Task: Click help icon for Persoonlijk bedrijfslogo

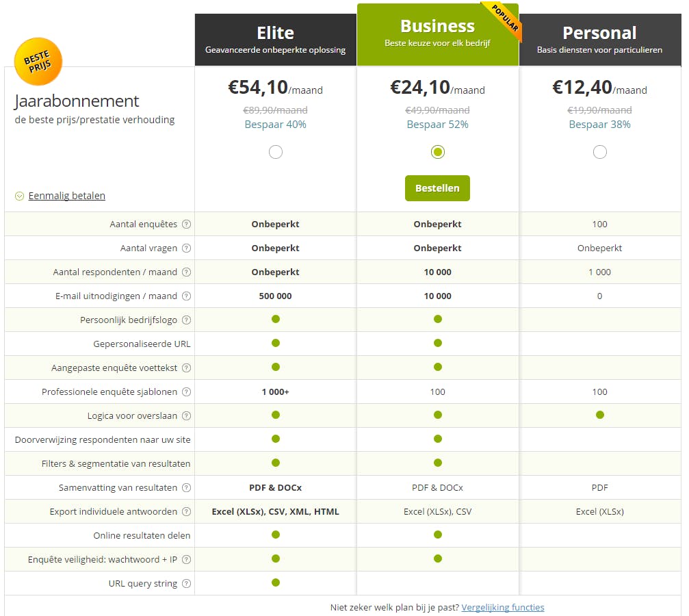Action: click(186, 320)
